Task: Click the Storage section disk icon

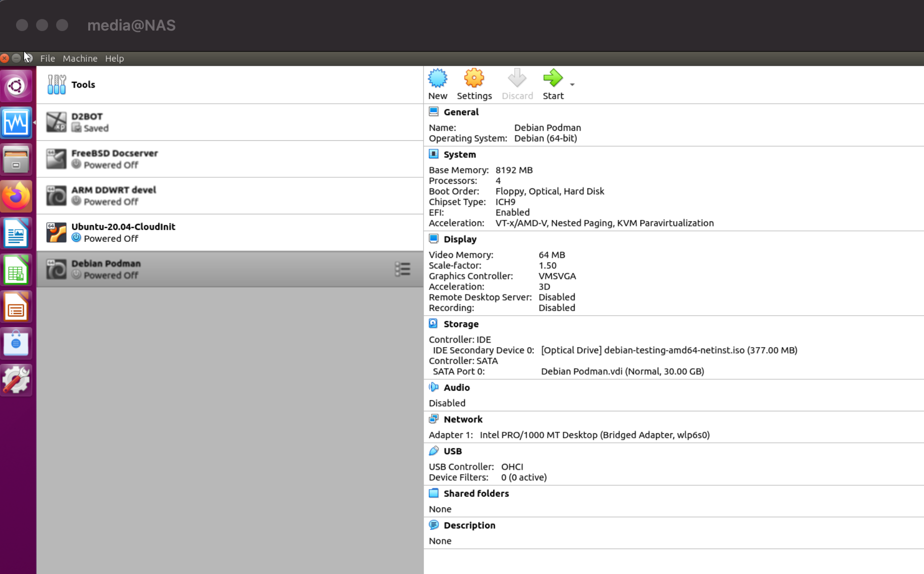Action: 433,324
